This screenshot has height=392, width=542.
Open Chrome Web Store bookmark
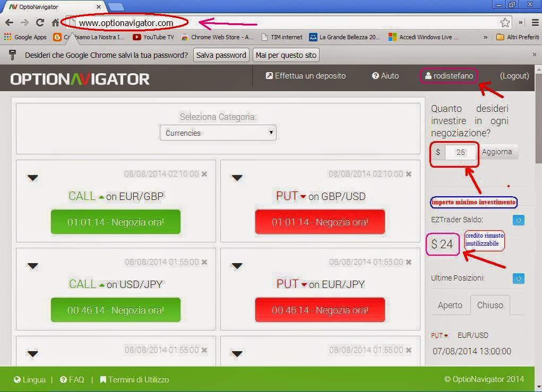(x=218, y=37)
